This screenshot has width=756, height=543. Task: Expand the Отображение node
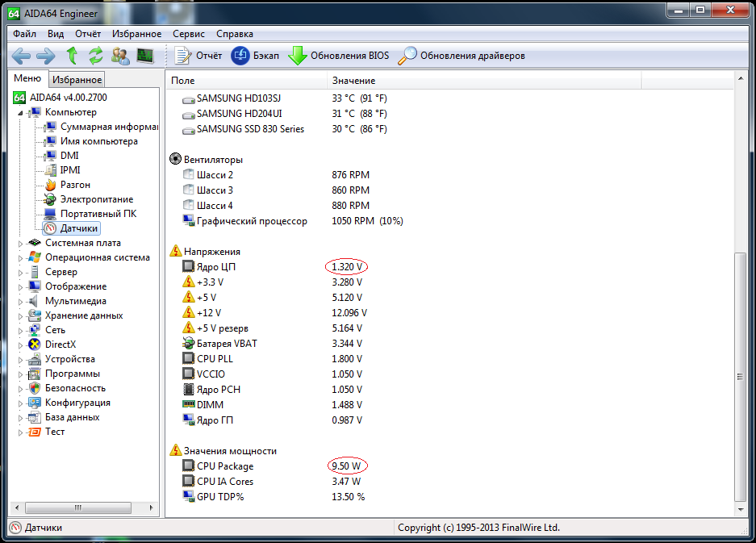(x=20, y=287)
